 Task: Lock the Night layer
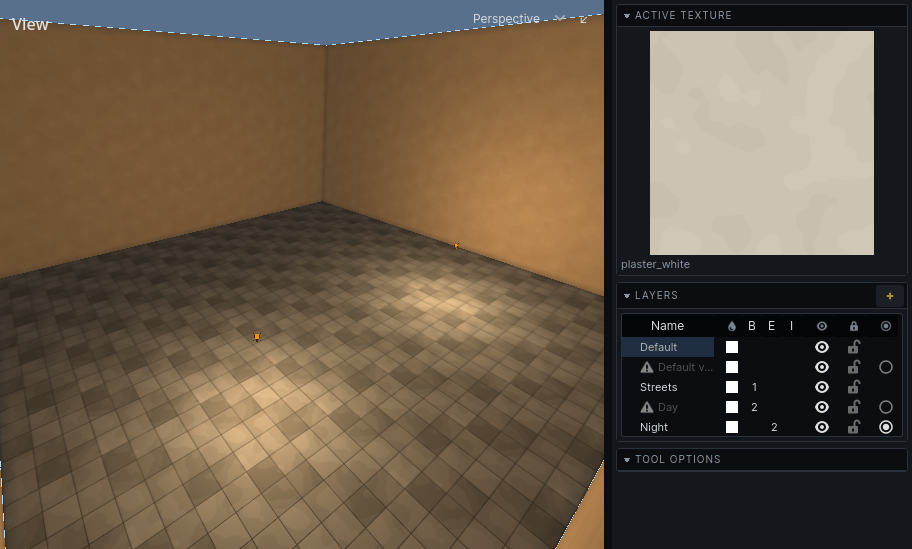(853, 427)
